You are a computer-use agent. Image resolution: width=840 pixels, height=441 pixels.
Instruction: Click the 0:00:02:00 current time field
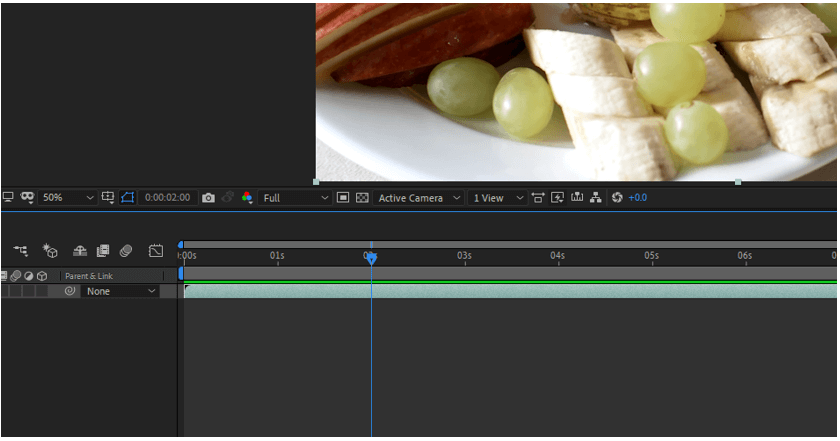coord(168,198)
